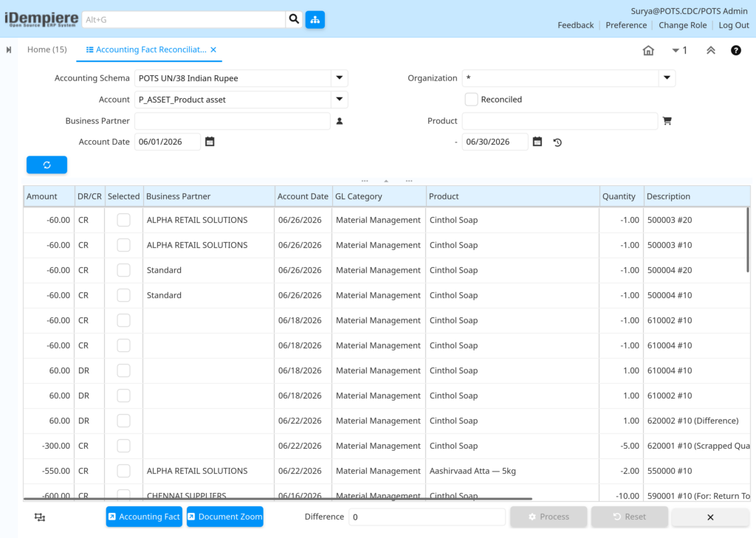Expand the Accounting Schema dropdown
Image resolution: width=756 pixels, height=538 pixels.
[x=340, y=78]
